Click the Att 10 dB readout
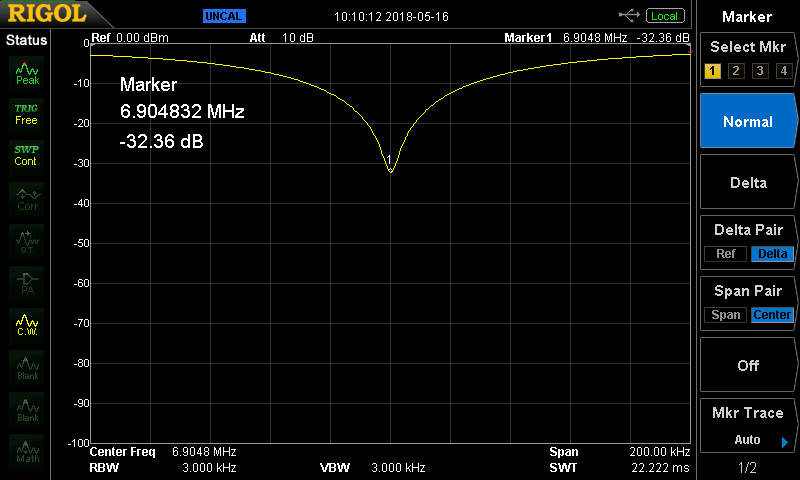This screenshot has height=480, width=800. (281, 38)
